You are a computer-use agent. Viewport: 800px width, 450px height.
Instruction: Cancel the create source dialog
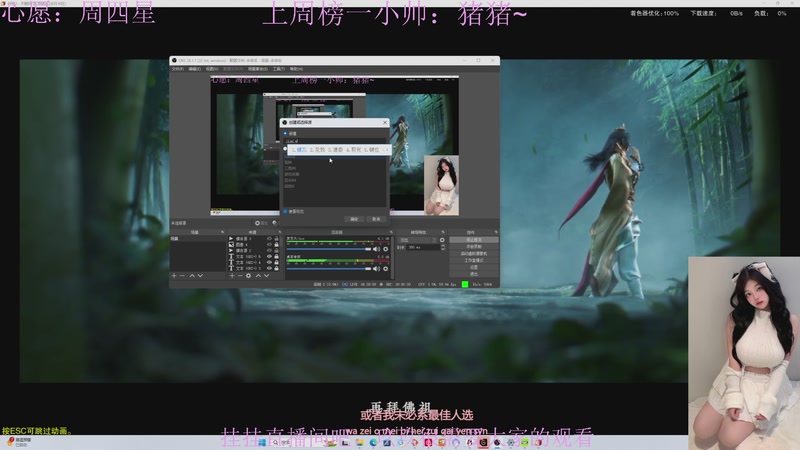[376, 219]
